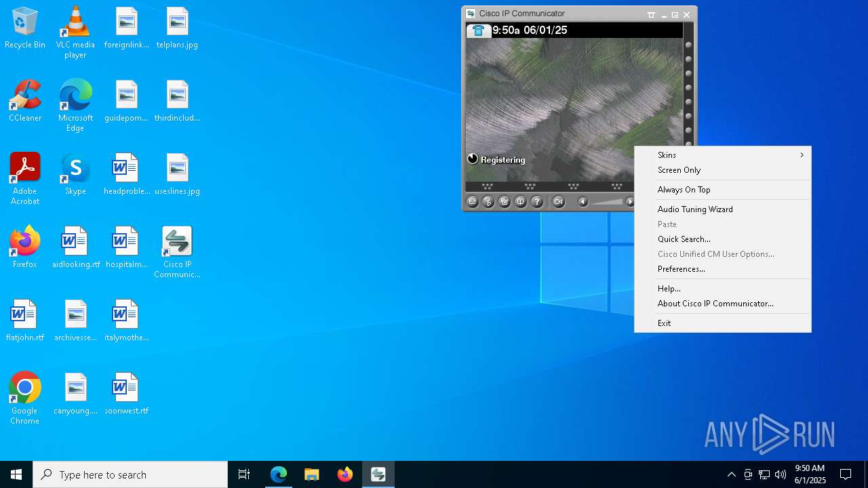This screenshot has width=868, height=488.
Task: Open About Cisco IP Communicator
Action: [723, 304]
